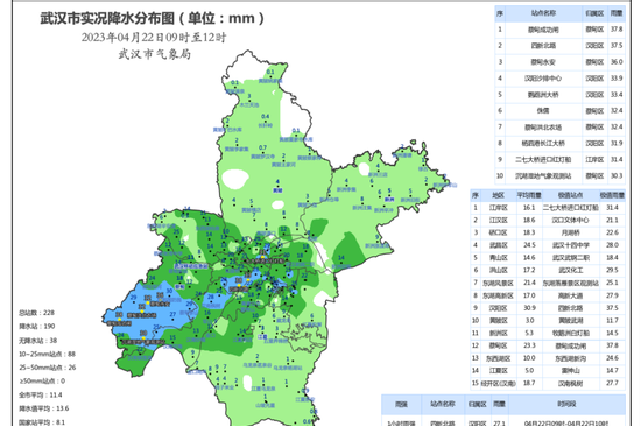
Task: Click the date line '2023年04月22日09时至12时'
Action: 154,38
